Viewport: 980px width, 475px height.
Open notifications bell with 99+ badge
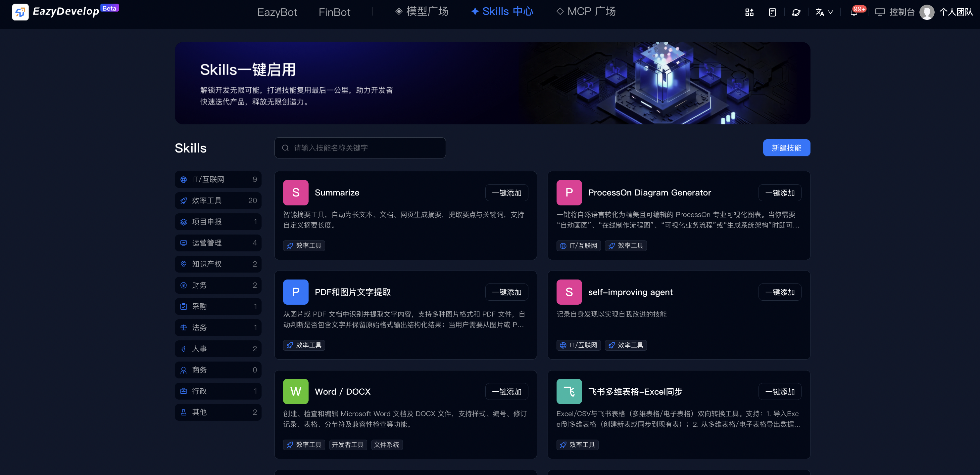tap(855, 12)
